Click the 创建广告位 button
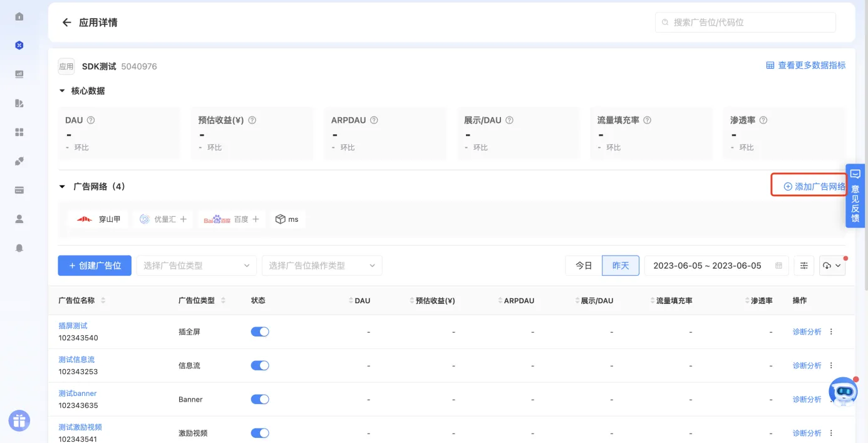 pos(95,266)
